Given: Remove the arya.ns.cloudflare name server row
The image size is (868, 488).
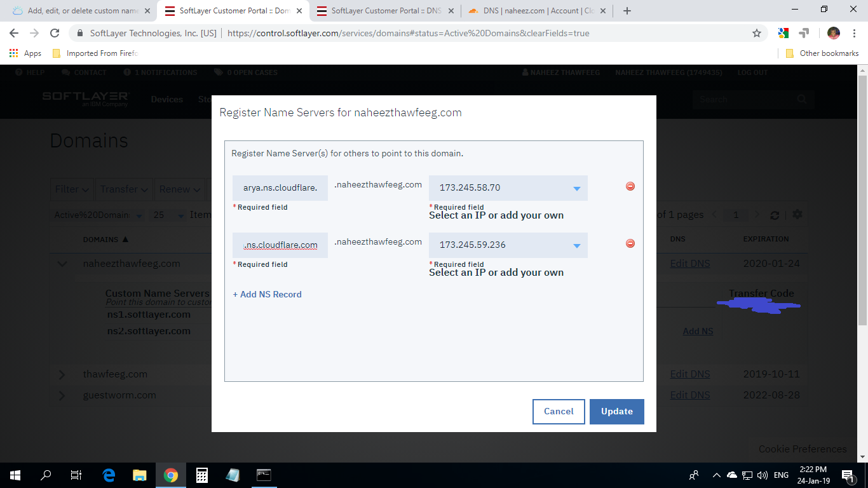Looking at the screenshot, I should [630, 186].
